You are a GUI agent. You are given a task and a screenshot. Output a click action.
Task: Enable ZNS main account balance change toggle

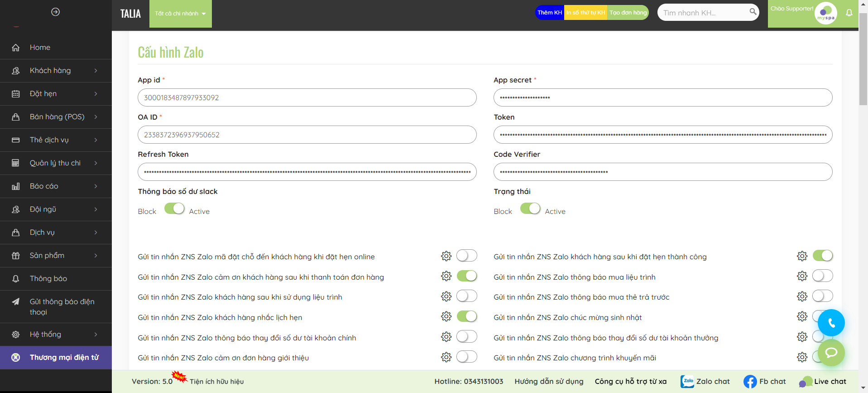[467, 336]
